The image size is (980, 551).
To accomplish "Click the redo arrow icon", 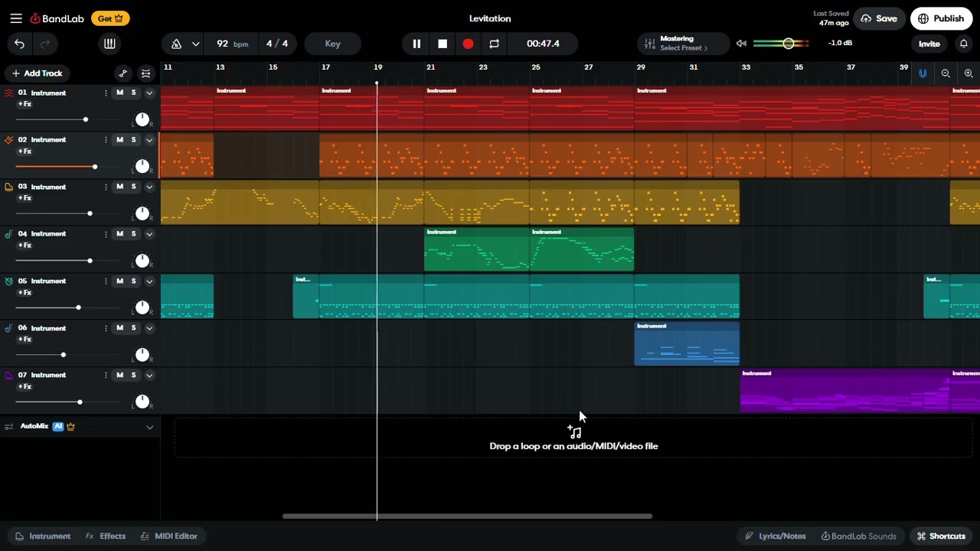I will [x=45, y=44].
